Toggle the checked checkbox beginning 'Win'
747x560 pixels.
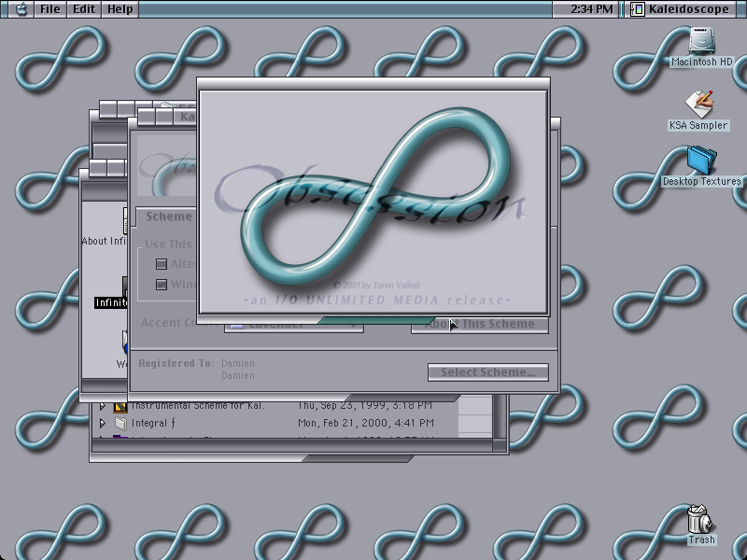162,285
